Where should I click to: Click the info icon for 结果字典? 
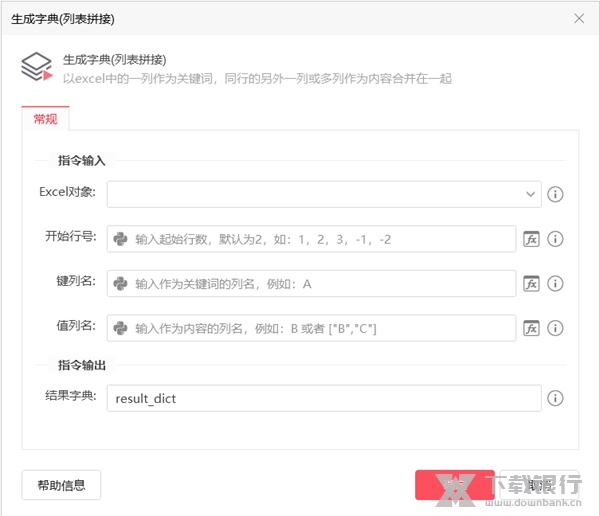[556, 398]
